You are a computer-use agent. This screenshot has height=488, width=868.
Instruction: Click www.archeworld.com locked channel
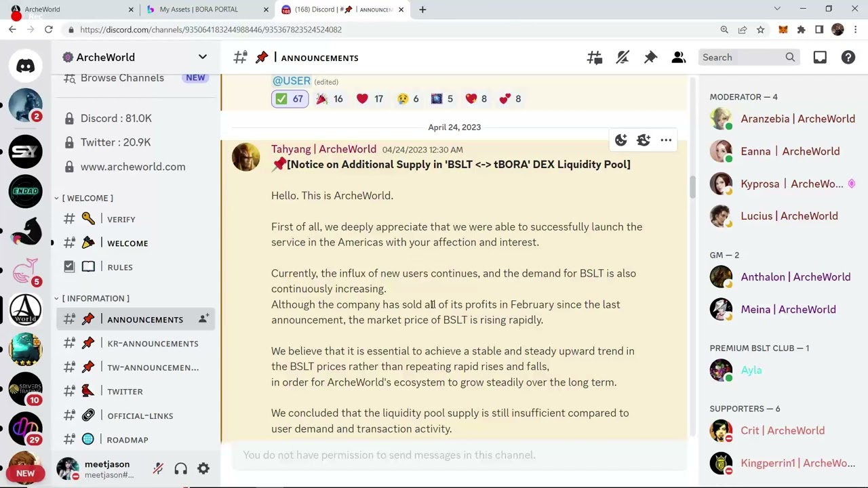coord(136,167)
